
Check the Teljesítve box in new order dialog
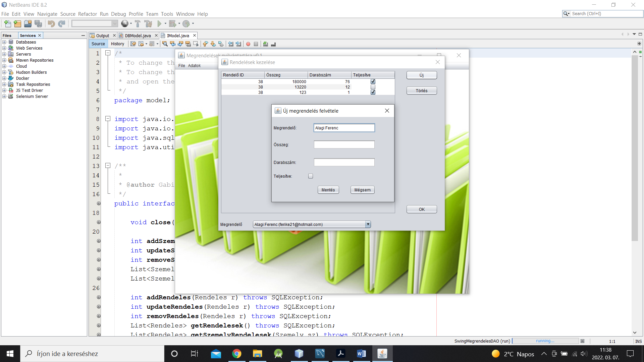coord(311,176)
